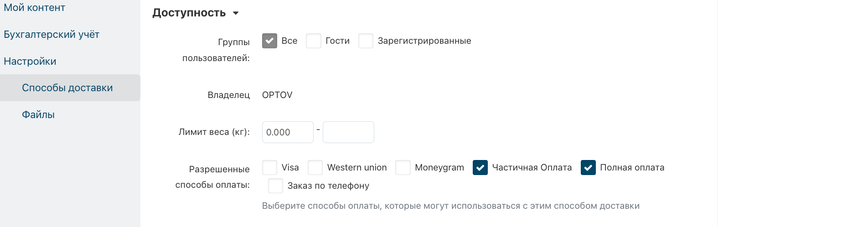Focus the maximum weight limit field
The image size is (868, 227).
click(x=348, y=132)
